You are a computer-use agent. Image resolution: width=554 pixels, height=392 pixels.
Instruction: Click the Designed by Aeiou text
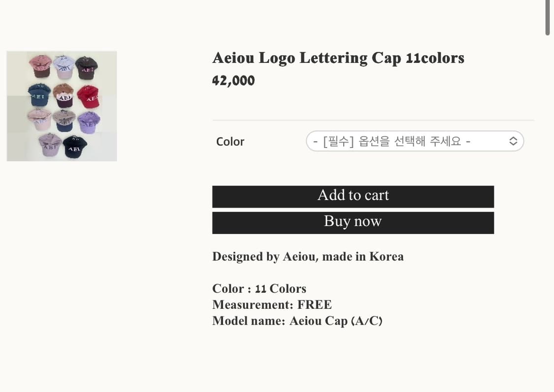308,255
